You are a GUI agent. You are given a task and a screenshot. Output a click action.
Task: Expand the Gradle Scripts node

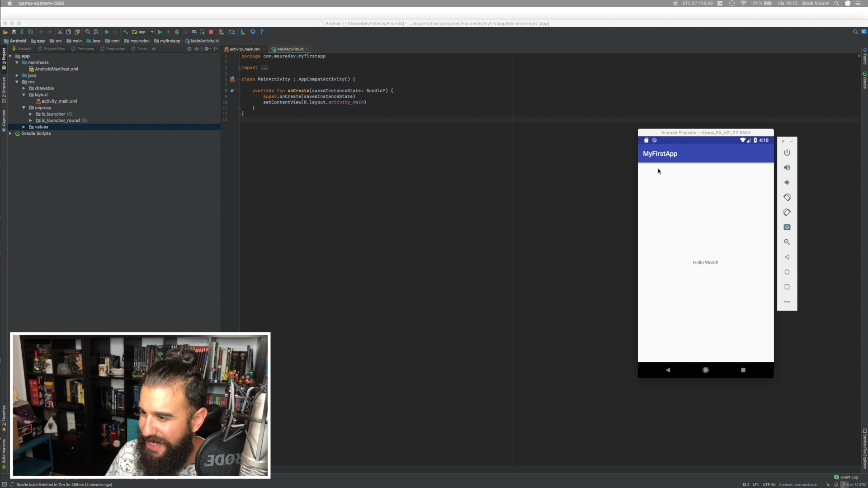click(10, 133)
